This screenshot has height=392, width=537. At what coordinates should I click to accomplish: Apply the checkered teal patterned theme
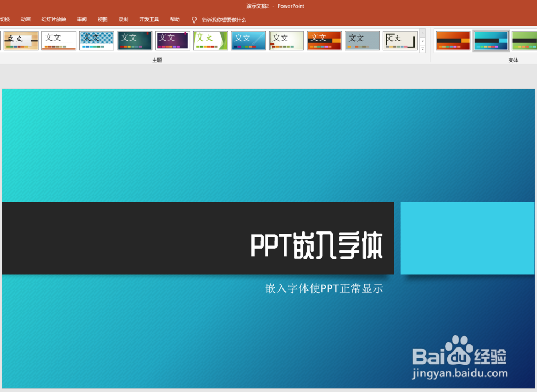[x=96, y=40]
